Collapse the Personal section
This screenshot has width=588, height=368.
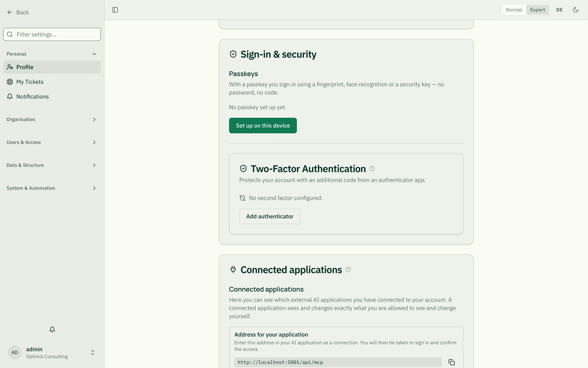pyautogui.click(x=52, y=54)
